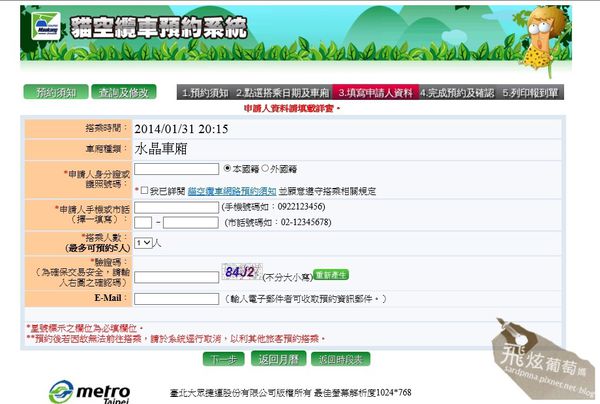Click the 返回月曆 button
Image resolution: width=600 pixels, height=404 pixels.
278,359
